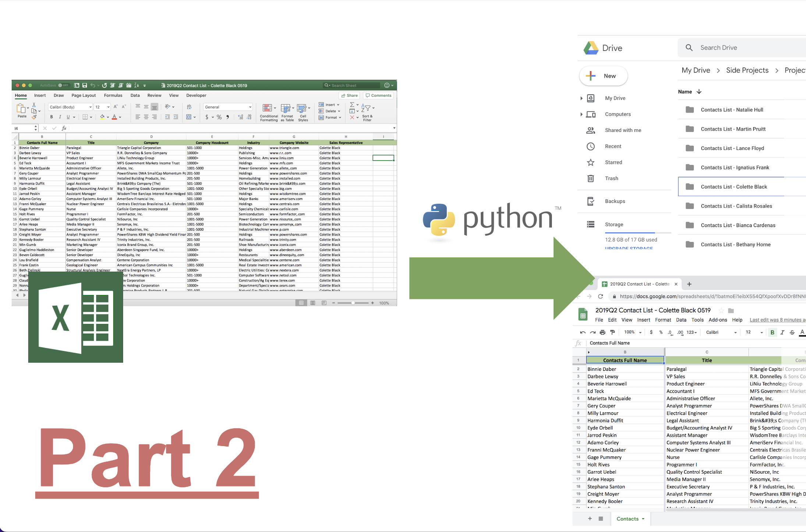Open Contacts sheet tab dropdown arrow
Screen dimensions: 806x532
coord(643,519)
